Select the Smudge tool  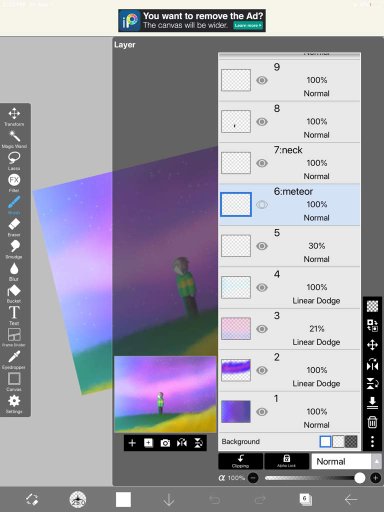point(14,249)
